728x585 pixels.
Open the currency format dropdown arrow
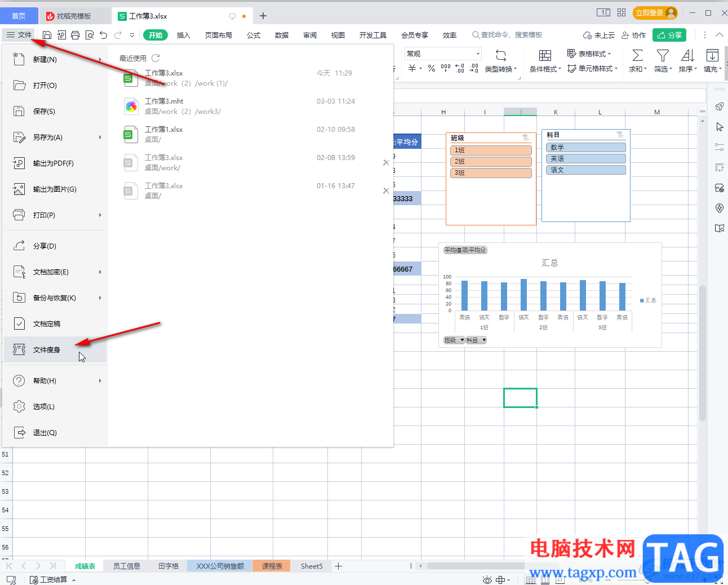(x=421, y=68)
